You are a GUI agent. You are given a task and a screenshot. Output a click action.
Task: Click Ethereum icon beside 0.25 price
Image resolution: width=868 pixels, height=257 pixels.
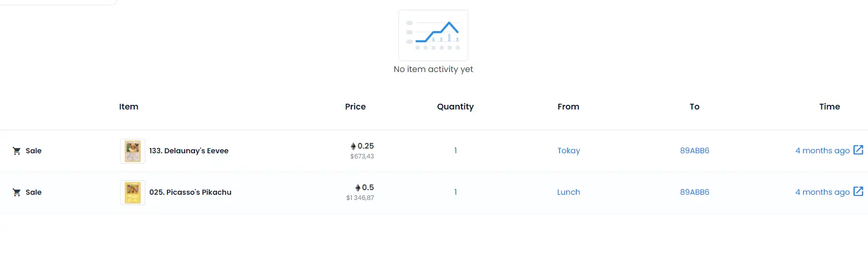point(353,146)
